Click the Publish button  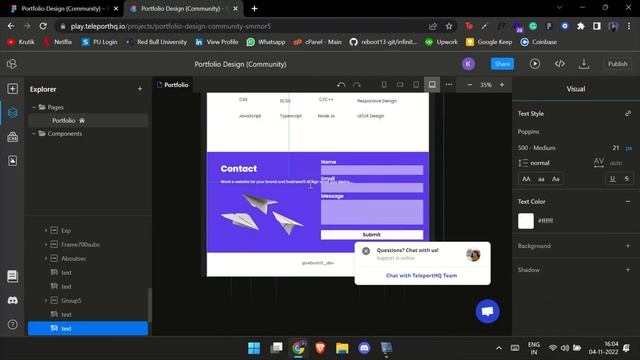[x=617, y=64]
